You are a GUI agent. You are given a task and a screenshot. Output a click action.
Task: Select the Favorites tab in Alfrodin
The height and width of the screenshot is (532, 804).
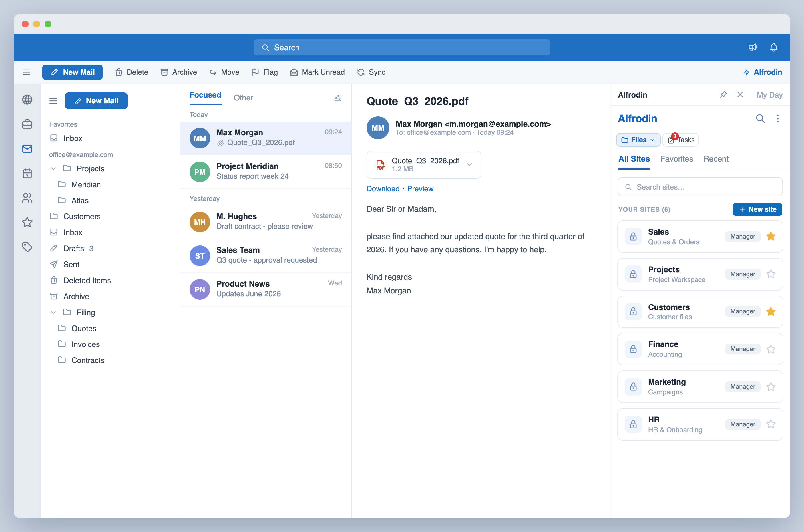(x=676, y=159)
